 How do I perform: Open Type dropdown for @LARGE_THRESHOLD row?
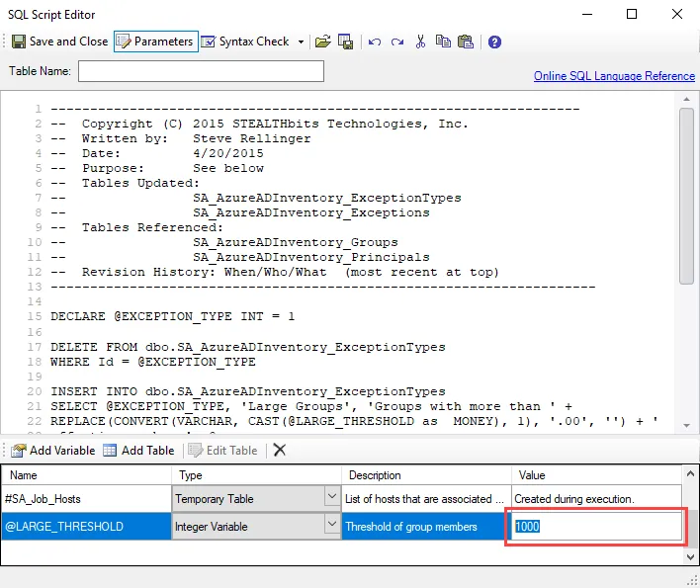tap(331, 524)
